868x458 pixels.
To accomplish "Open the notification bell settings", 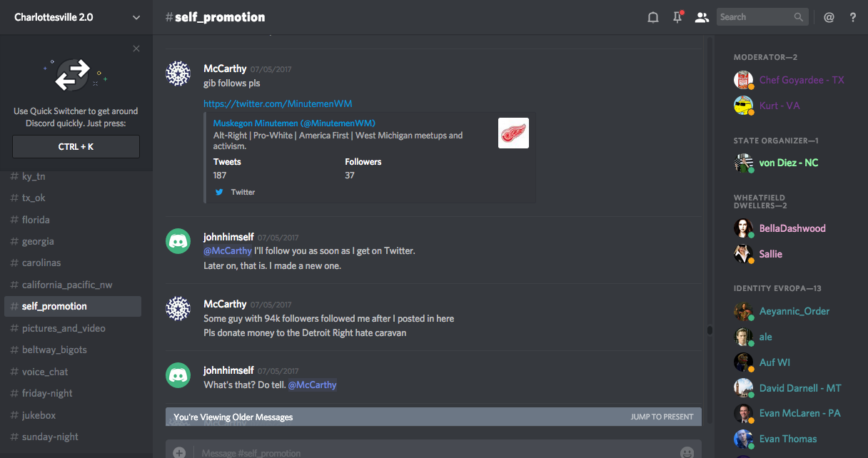I will point(652,17).
